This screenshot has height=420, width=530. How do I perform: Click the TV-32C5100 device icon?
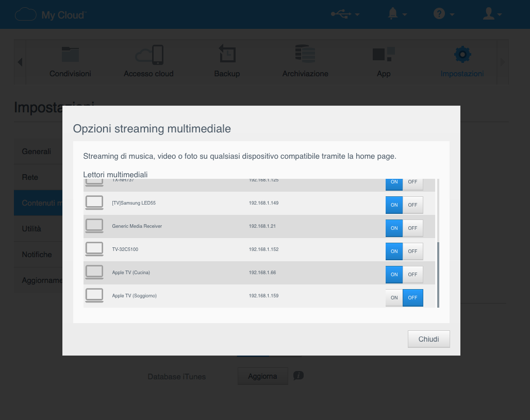94,249
